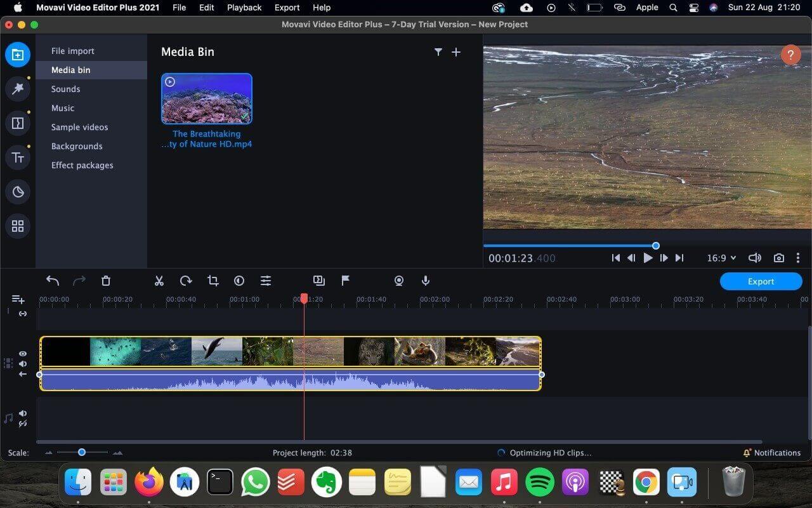Play the preview video

[648, 258]
